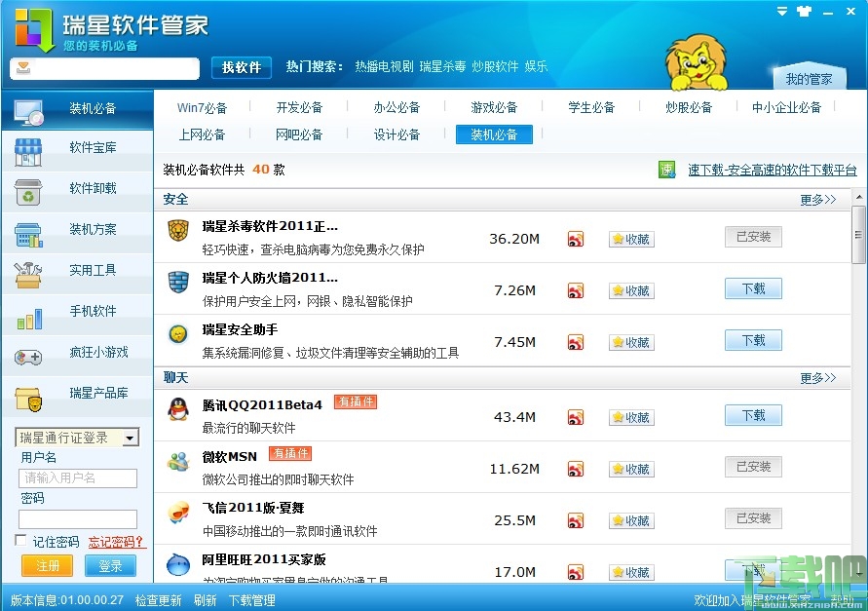Click the 微软MSN app icon
Viewport: 868px width, 611px height.
click(x=178, y=461)
